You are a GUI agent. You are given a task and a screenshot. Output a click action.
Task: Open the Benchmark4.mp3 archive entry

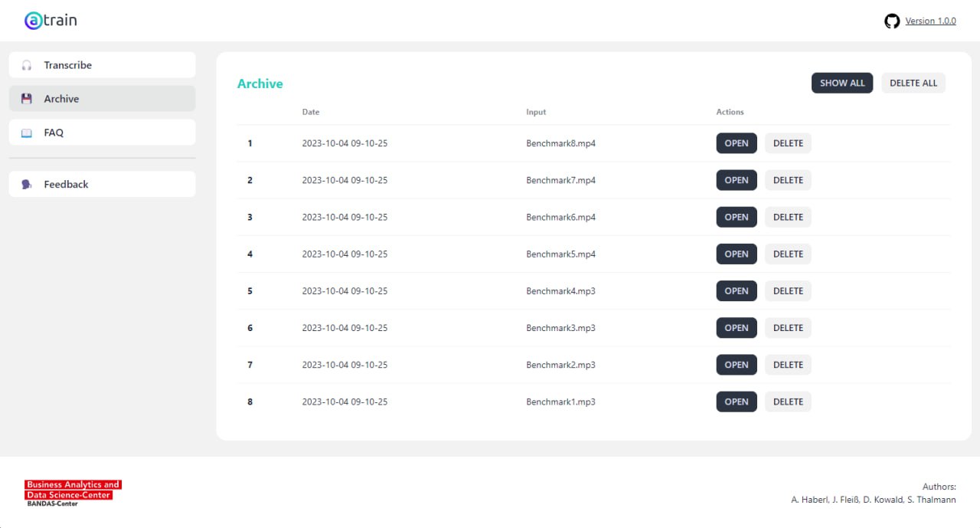point(737,290)
